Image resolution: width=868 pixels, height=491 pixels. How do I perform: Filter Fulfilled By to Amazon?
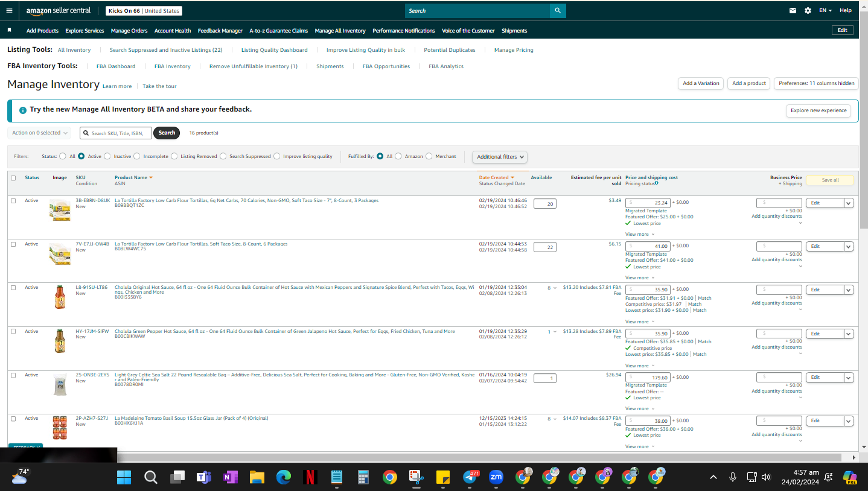[x=398, y=156]
